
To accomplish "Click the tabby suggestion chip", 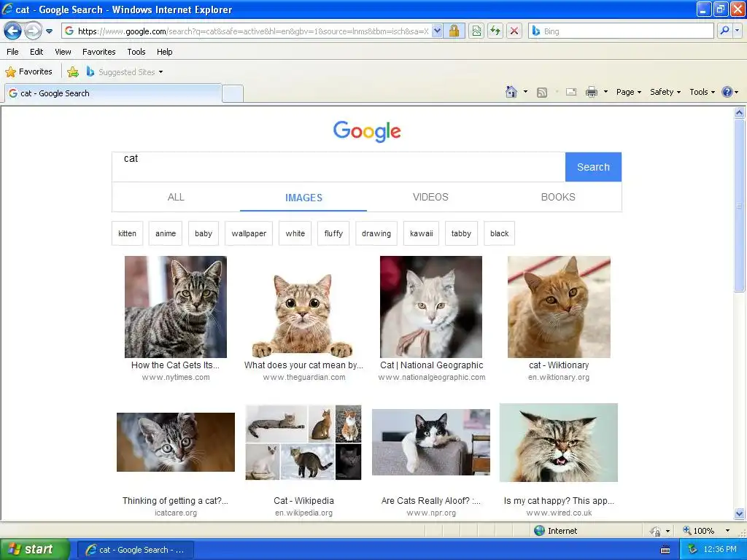I will tap(461, 233).
